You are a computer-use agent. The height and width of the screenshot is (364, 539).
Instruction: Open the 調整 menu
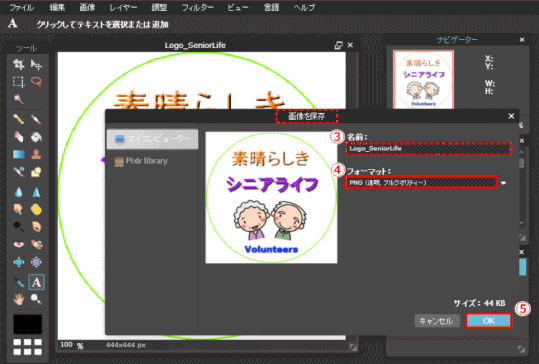coord(159,8)
